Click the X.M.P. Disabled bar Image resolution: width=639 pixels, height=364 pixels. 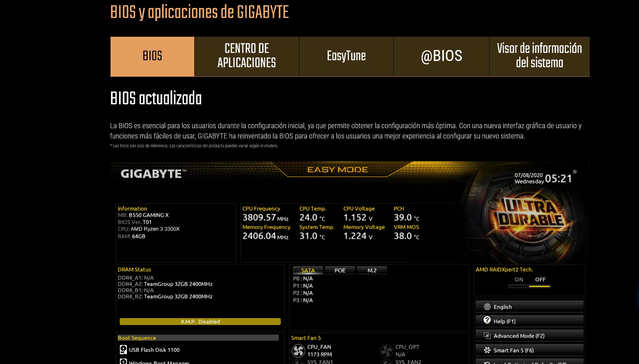[x=200, y=321]
